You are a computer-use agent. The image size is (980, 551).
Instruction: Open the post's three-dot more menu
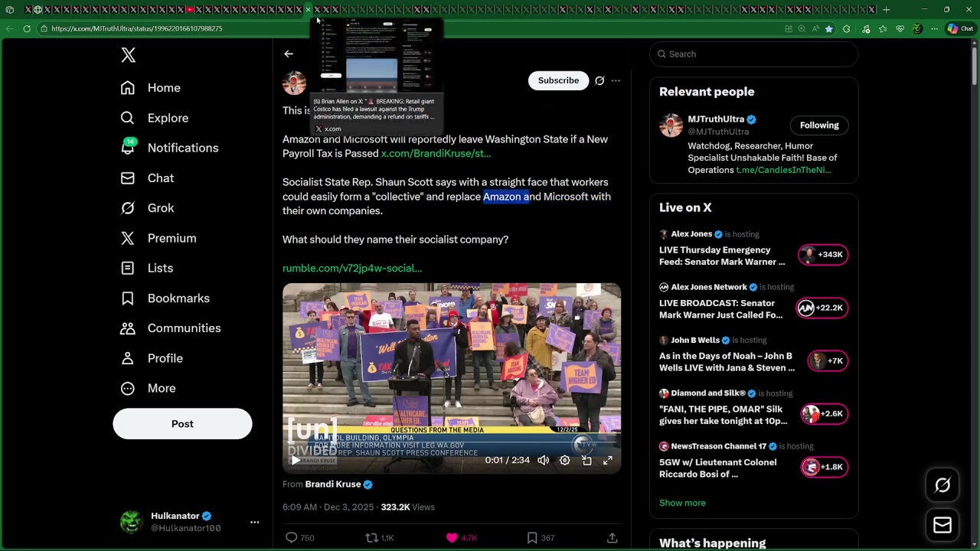pos(616,80)
